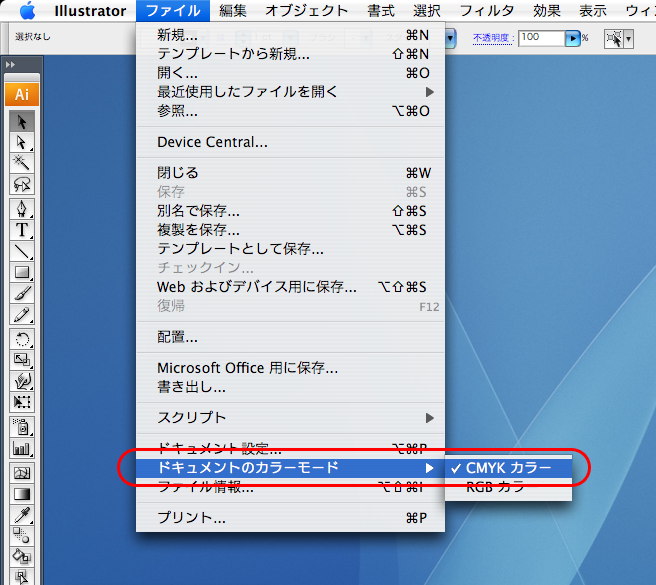Viewport: 656px width, 585px height.
Task: Choose 参照... menu item
Action: pyautogui.click(x=290, y=111)
